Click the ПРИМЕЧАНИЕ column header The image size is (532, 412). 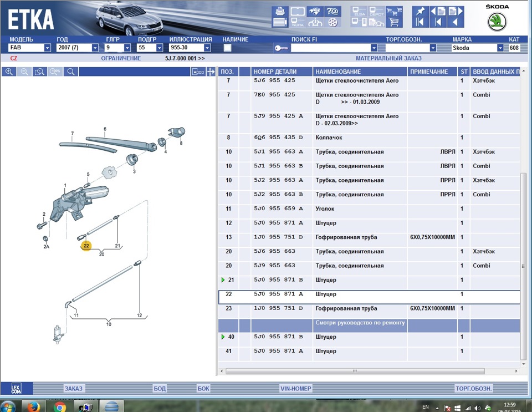[432, 72]
